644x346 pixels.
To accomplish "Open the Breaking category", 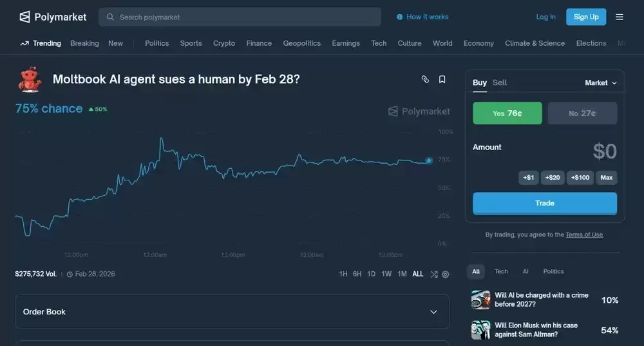I will point(84,43).
